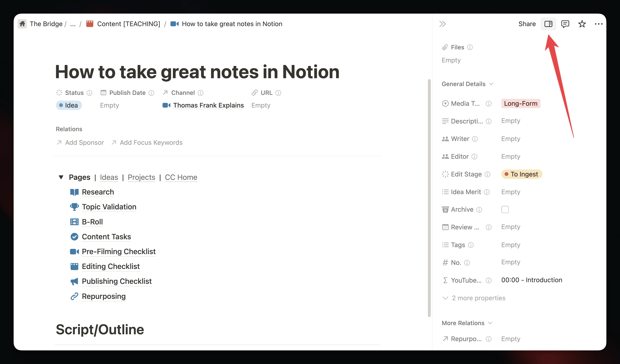Image resolution: width=620 pixels, height=364 pixels.
Task: Favorite this page with the star icon
Action: (582, 24)
